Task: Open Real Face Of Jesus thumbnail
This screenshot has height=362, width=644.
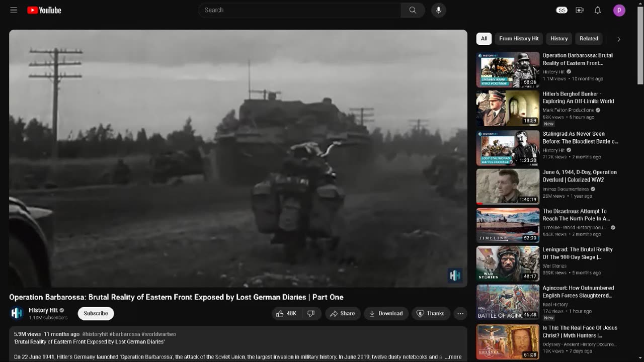Action: click(x=508, y=341)
